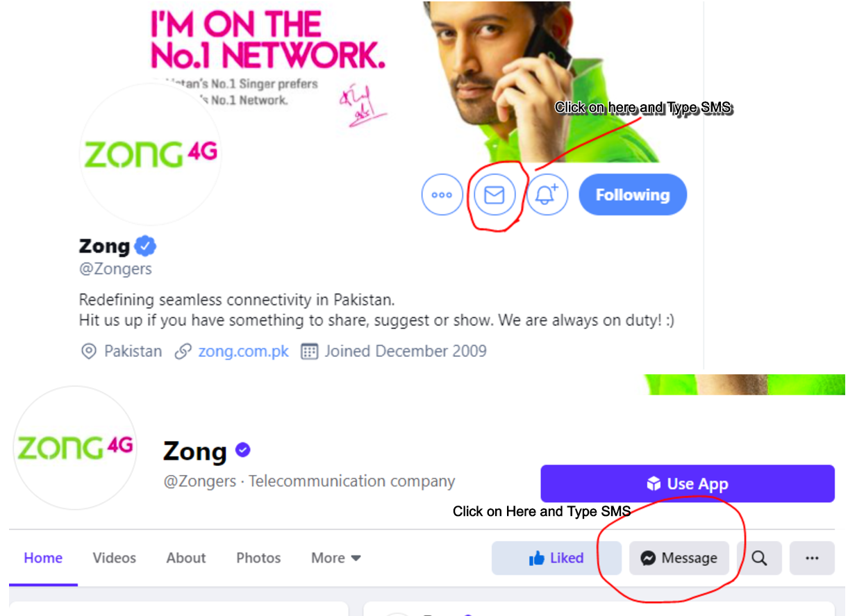Expand the More navigation dropdown
Viewport: 848px width, 616px height.
335,558
